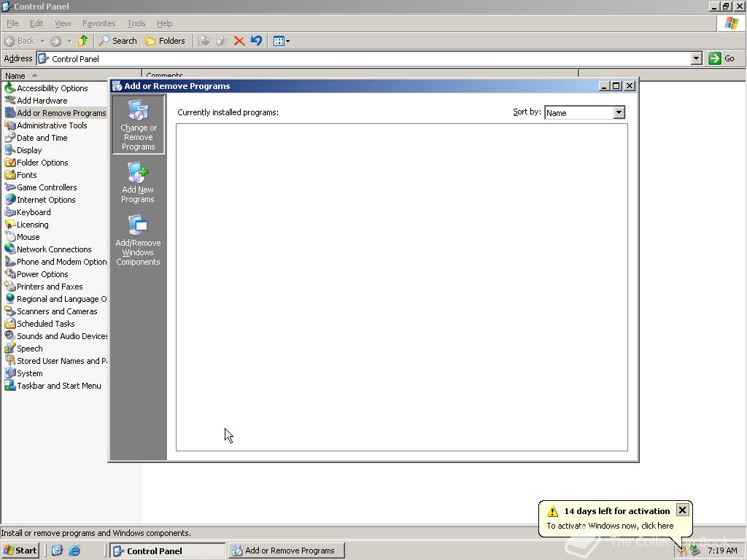Click the Forward toolbar button

point(55,41)
